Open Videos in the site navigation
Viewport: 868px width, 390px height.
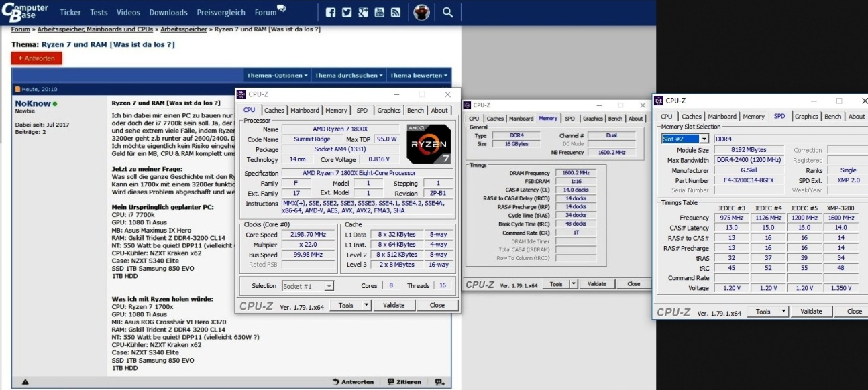pyautogui.click(x=128, y=12)
